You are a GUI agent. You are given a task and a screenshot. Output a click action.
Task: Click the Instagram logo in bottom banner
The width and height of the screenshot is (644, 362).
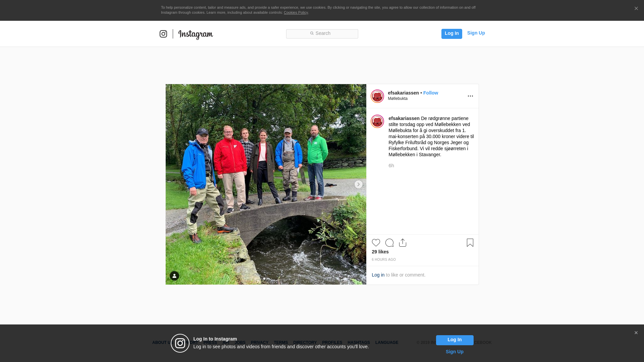tap(180, 343)
